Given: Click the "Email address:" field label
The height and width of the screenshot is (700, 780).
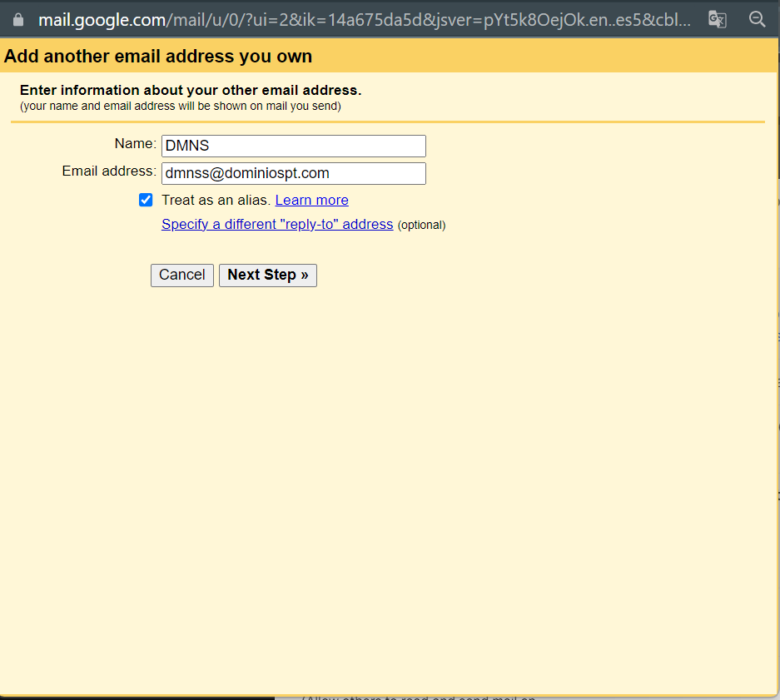Looking at the screenshot, I should pyautogui.click(x=109, y=171).
